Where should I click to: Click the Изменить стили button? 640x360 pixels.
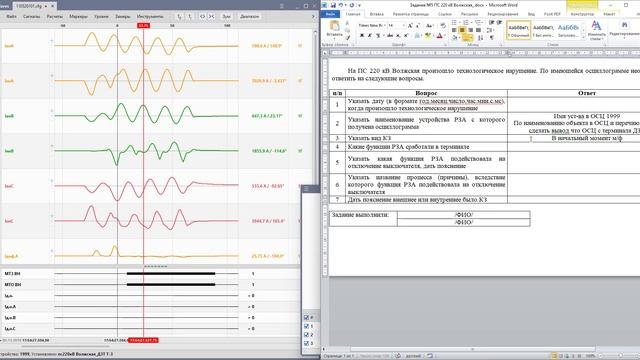click(x=596, y=30)
